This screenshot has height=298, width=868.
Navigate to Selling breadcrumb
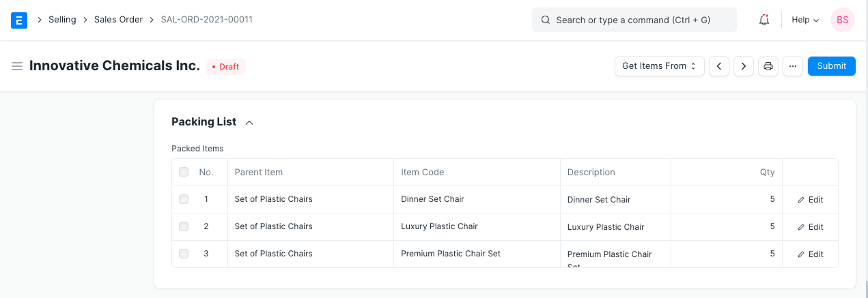[62, 20]
